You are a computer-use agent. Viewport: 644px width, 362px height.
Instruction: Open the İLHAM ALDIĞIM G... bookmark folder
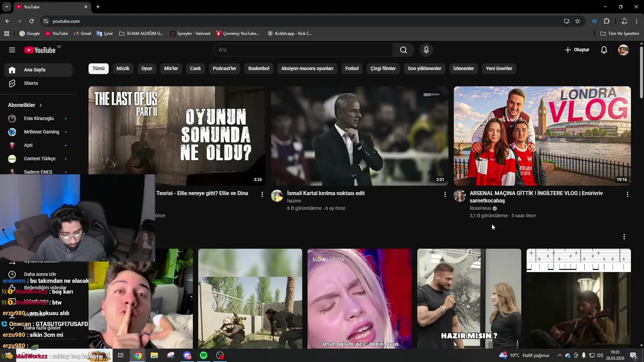[141, 34]
